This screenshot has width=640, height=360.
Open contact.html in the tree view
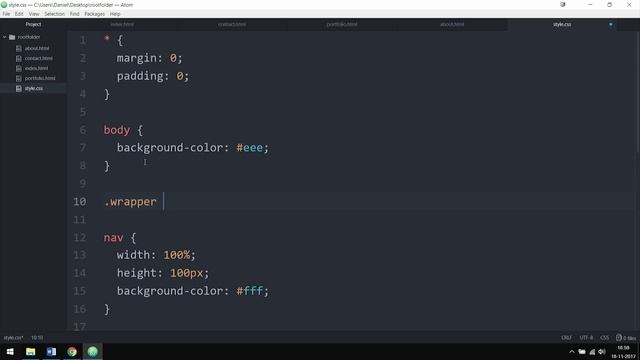tap(38, 58)
